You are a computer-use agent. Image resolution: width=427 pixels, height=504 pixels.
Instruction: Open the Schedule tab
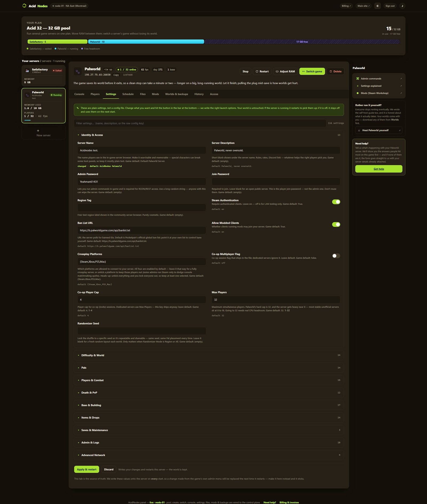click(128, 94)
